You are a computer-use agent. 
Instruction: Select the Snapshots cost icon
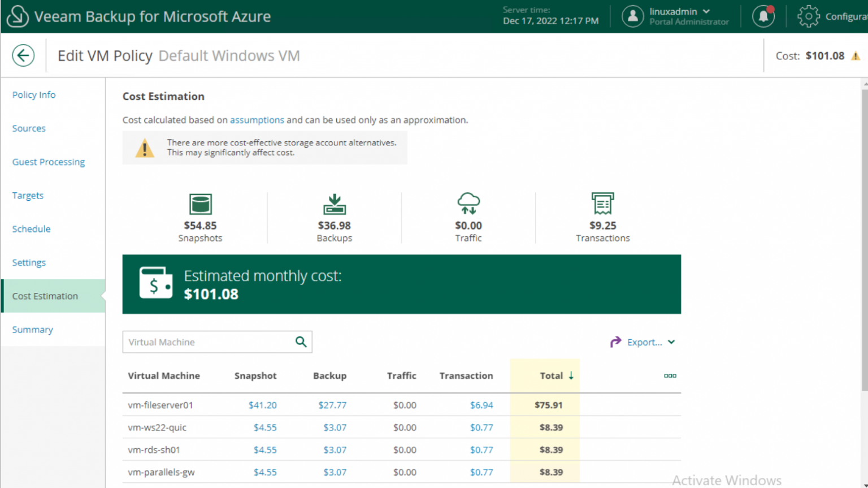pos(200,204)
